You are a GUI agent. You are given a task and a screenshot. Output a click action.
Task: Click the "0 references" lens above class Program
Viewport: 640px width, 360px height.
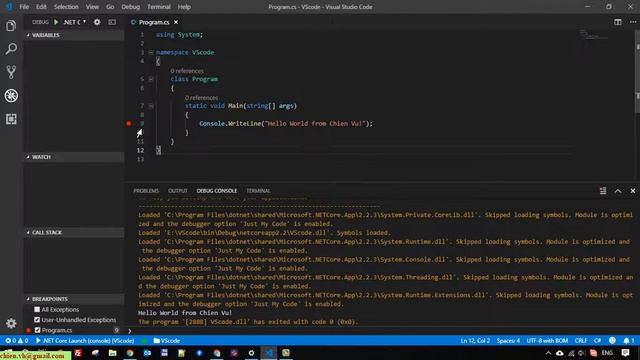click(187, 71)
